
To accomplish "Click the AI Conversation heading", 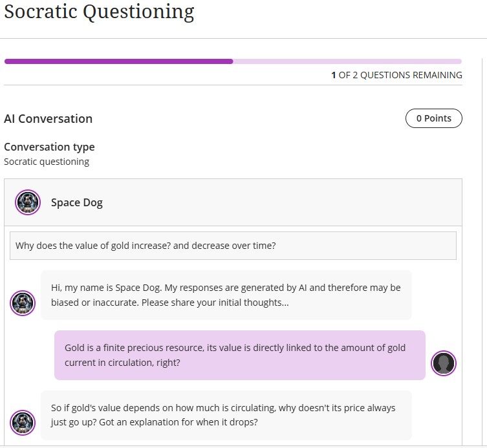I will 48,118.
